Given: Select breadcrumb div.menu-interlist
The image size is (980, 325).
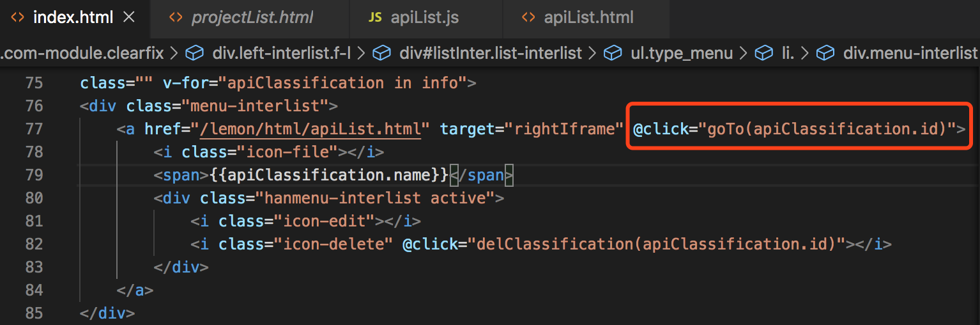Looking at the screenshot, I should [912, 53].
